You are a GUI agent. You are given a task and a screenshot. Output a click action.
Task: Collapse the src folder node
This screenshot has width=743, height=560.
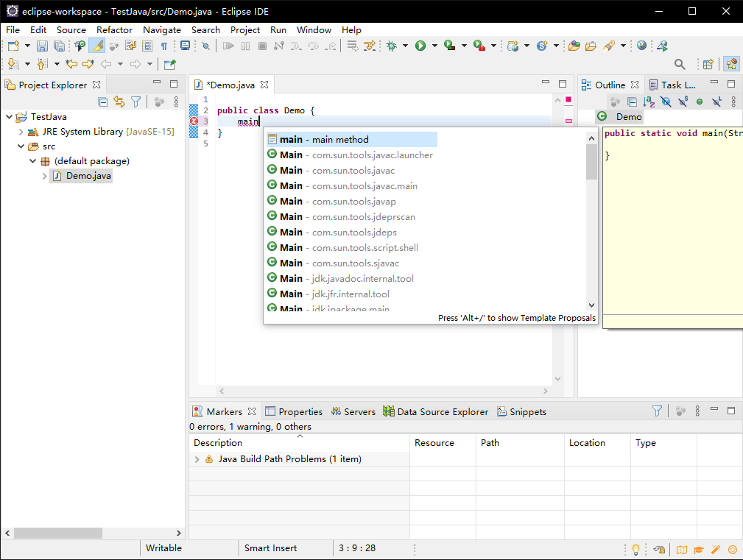[x=21, y=146]
